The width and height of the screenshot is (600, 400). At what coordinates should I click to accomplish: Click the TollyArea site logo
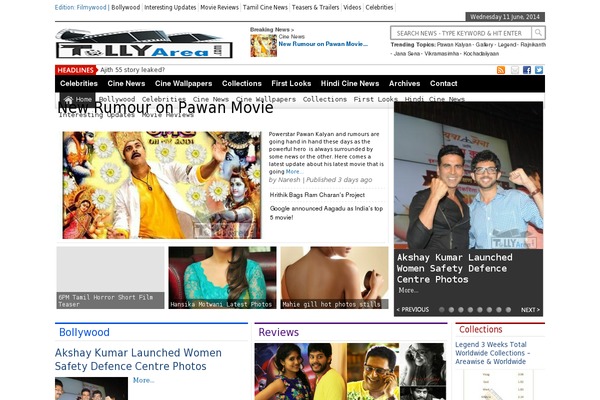143,44
